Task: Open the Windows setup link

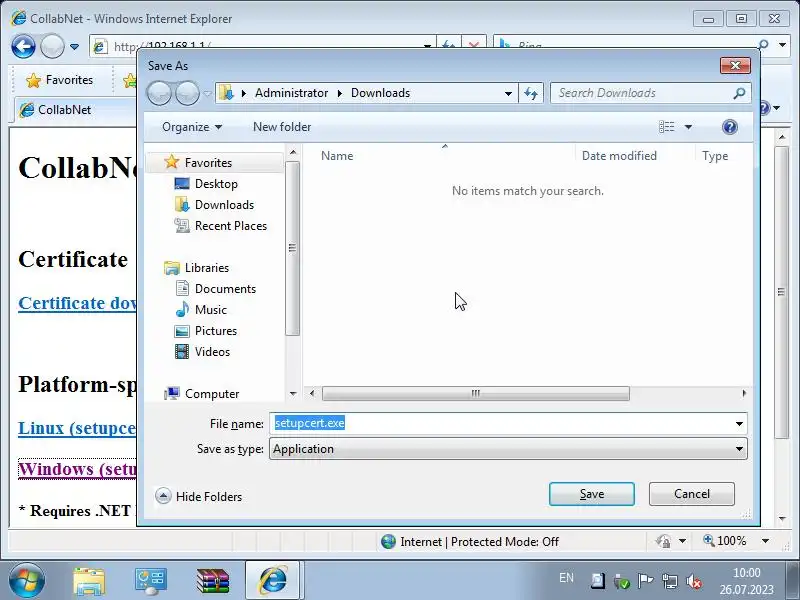Action: [x=78, y=469]
